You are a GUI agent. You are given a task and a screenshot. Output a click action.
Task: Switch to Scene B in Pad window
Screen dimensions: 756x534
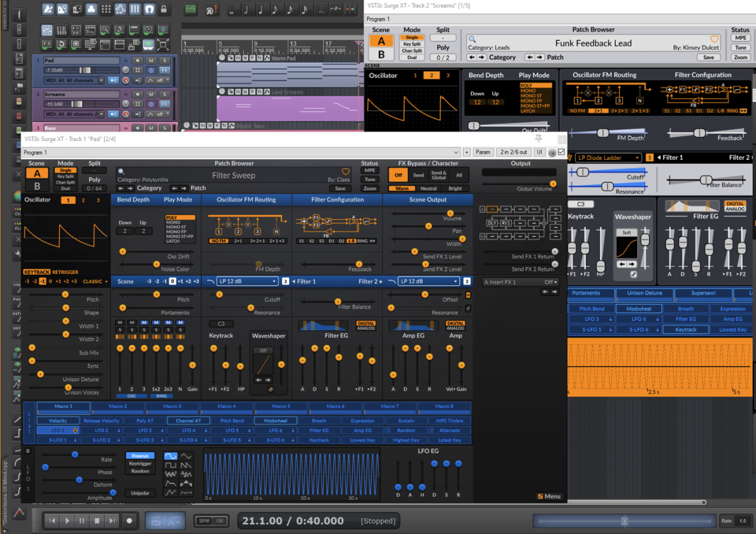37,186
